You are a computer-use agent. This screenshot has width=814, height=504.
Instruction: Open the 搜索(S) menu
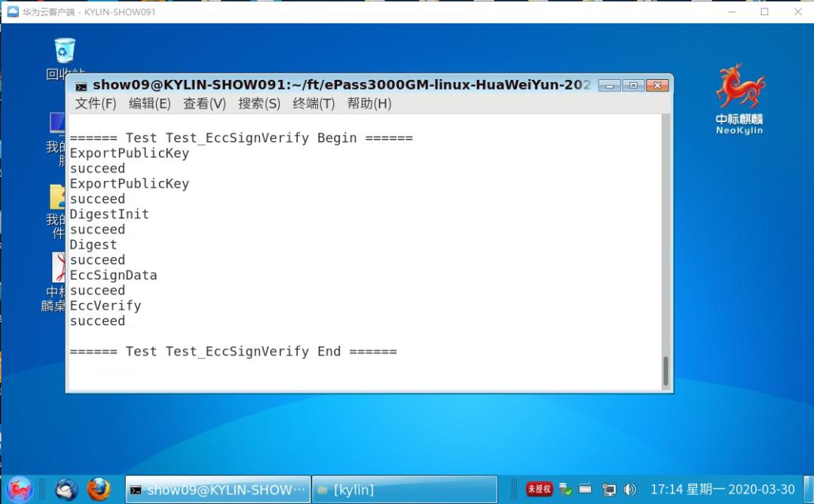point(259,104)
